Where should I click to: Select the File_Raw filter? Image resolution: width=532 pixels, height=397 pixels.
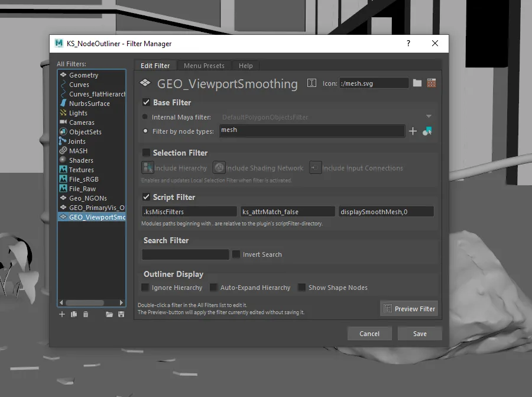(x=92, y=189)
